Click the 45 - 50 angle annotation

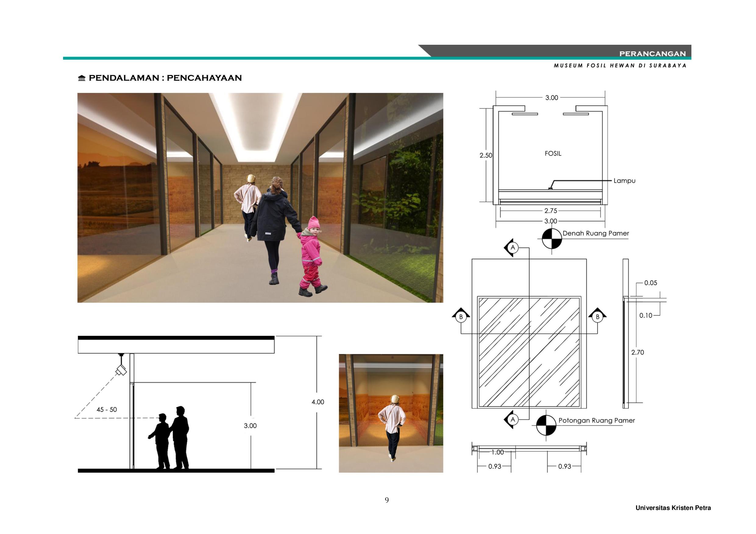107,409
